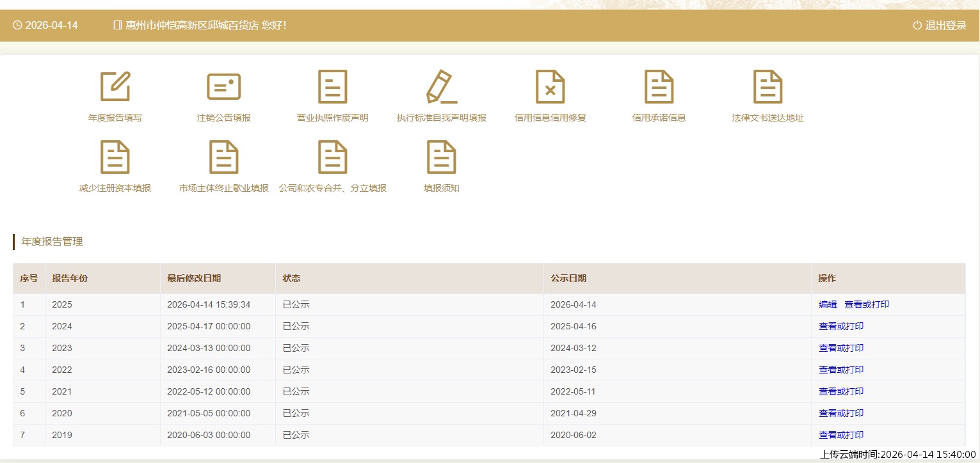Image resolution: width=980 pixels, height=463 pixels.
Task: Select 执行标准自我声明填报 pencil icon
Action: (442, 86)
